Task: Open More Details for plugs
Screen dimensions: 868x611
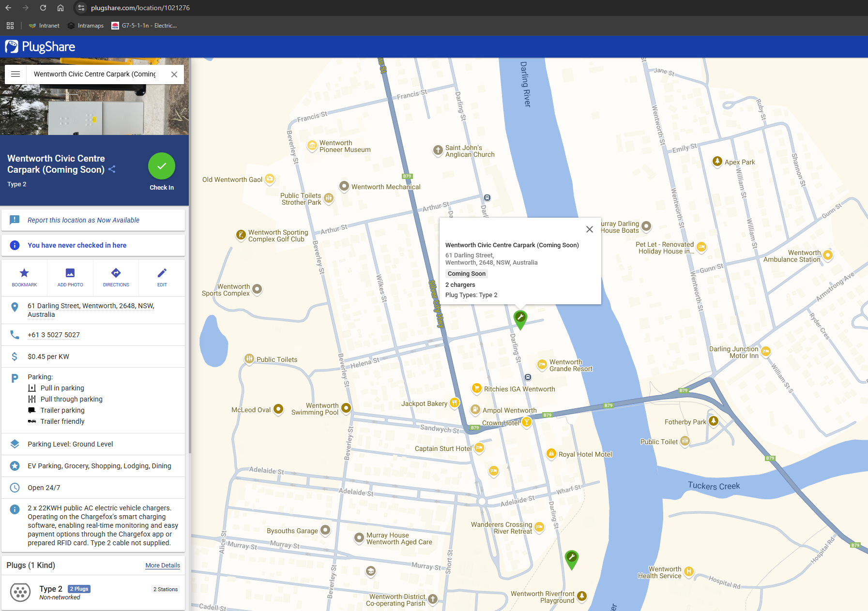Action: tap(163, 565)
